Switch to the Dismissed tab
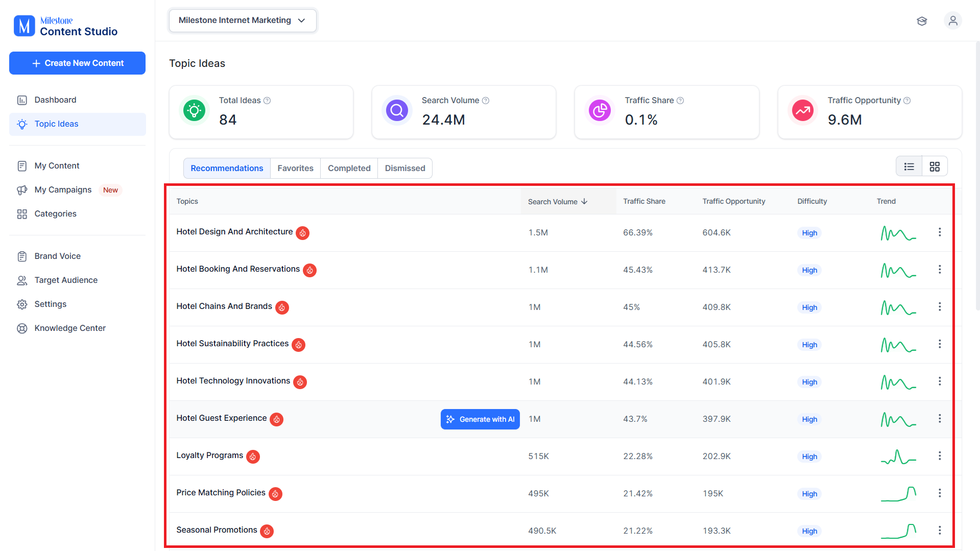This screenshot has height=551, width=980. click(405, 169)
